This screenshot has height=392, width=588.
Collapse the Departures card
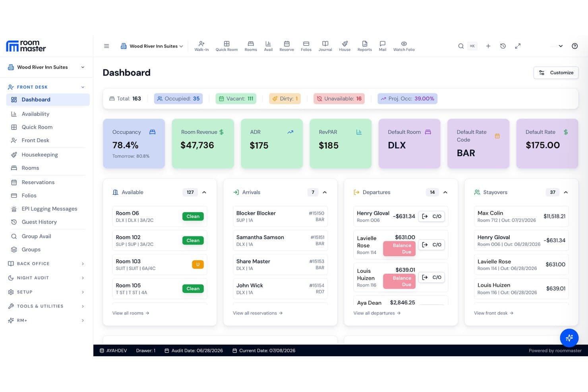tap(445, 192)
